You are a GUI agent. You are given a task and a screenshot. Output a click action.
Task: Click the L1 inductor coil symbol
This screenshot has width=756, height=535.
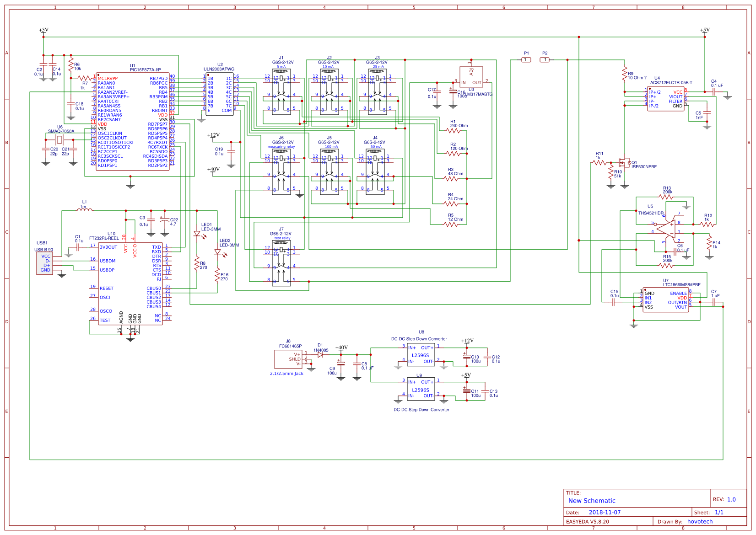86,210
